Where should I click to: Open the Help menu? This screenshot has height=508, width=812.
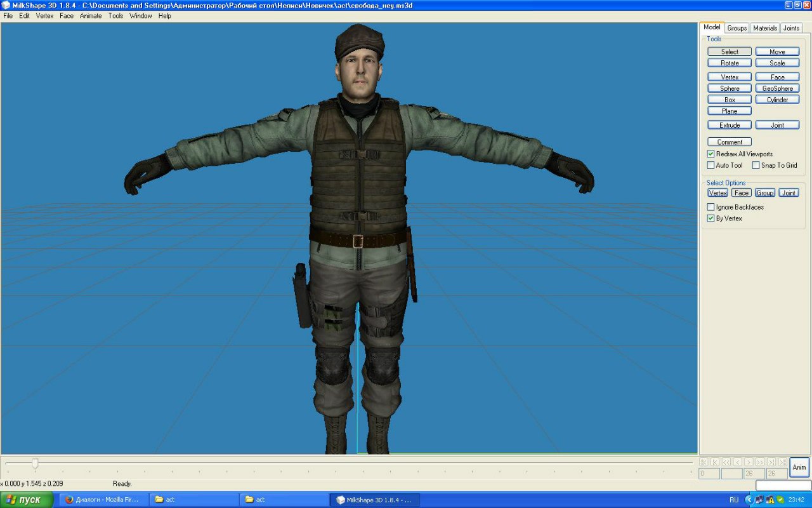165,16
